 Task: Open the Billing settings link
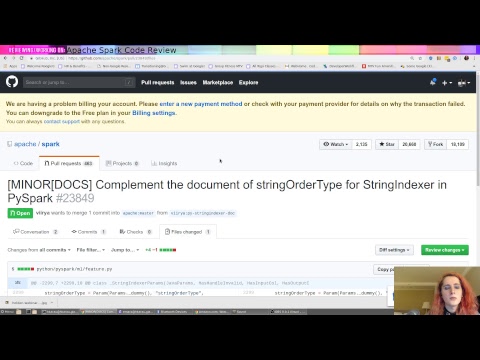154,113
